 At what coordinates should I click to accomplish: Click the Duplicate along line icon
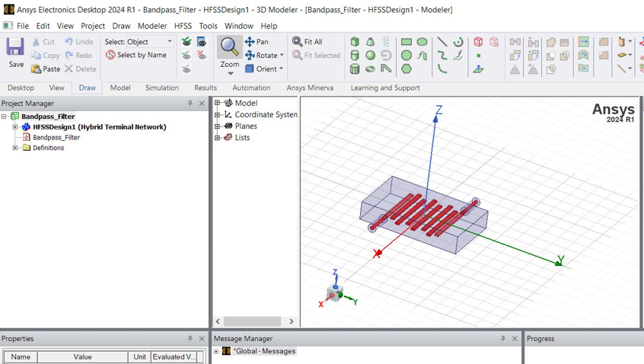[533, 42]
